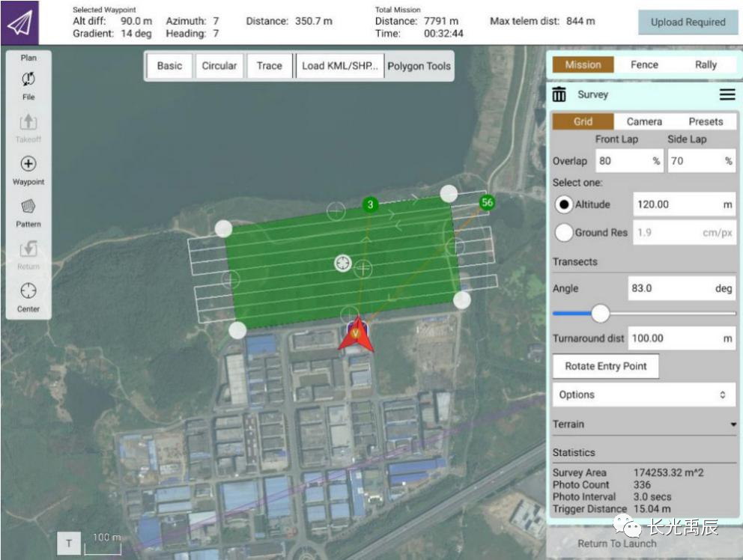Switch to the Fence tab

644,65
